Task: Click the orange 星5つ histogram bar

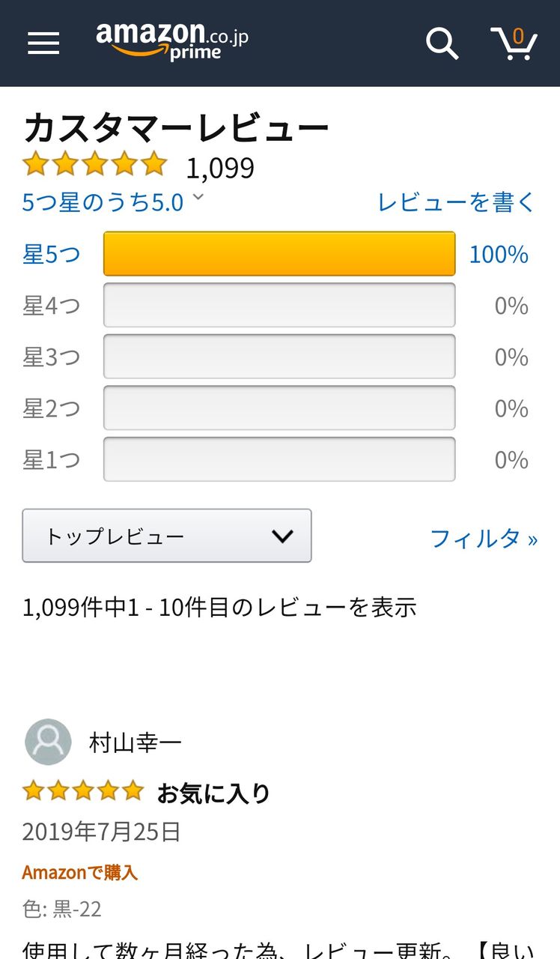Action: (279, 254)
